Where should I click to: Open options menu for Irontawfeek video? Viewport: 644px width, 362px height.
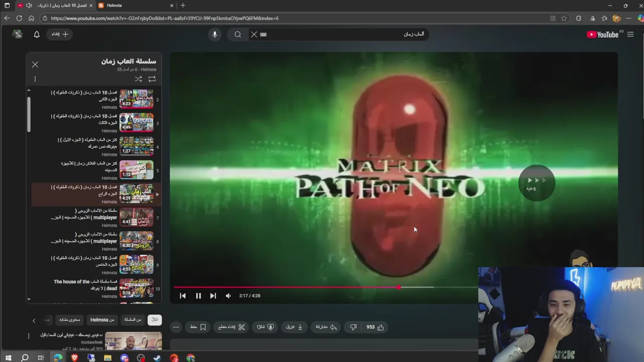coord(29,336)
